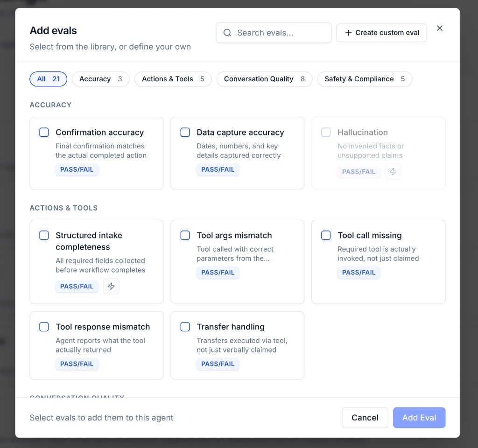Click 'Final confirmation matches the actual completed action'

101,151
